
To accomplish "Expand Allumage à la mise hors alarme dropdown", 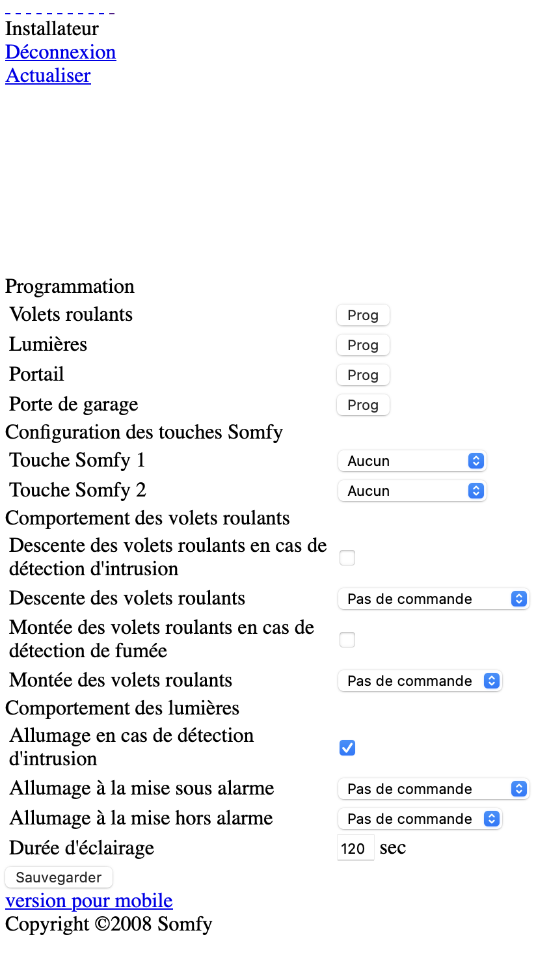I will (x=420, y=819).
